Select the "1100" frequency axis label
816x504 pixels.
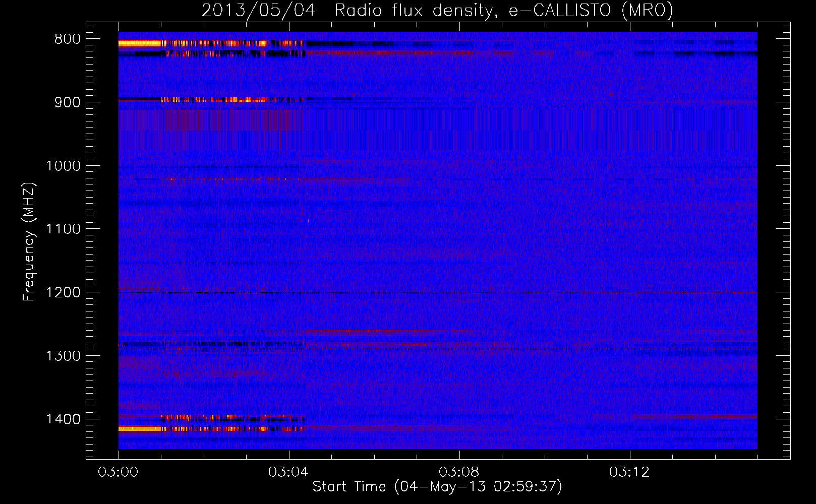[x=63, y=229]
